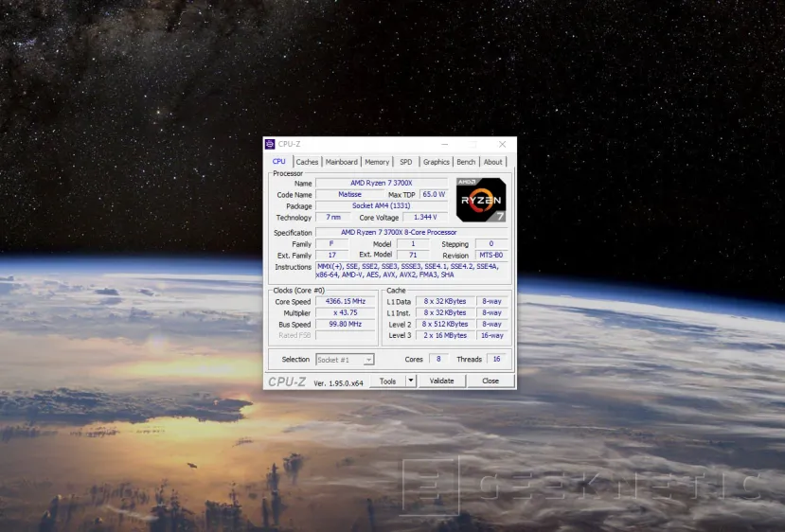Open the Tools button arrow menu
Viewport: 785px width, 532px height.
411,381
